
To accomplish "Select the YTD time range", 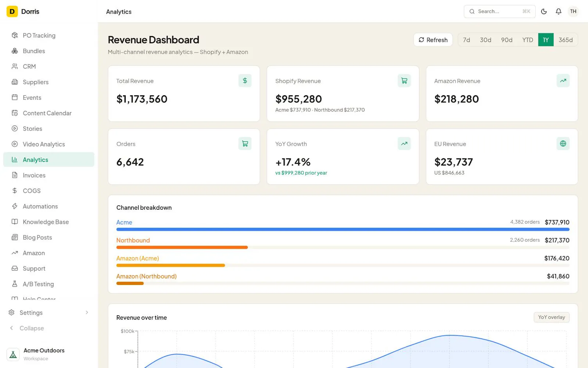I will pos(528,40).
